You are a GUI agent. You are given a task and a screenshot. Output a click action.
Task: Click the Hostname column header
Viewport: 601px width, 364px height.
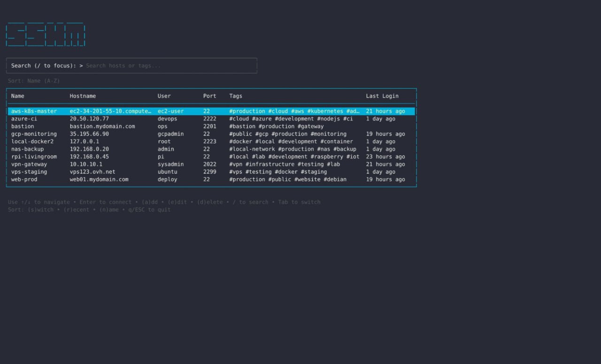tap(83, 96)
